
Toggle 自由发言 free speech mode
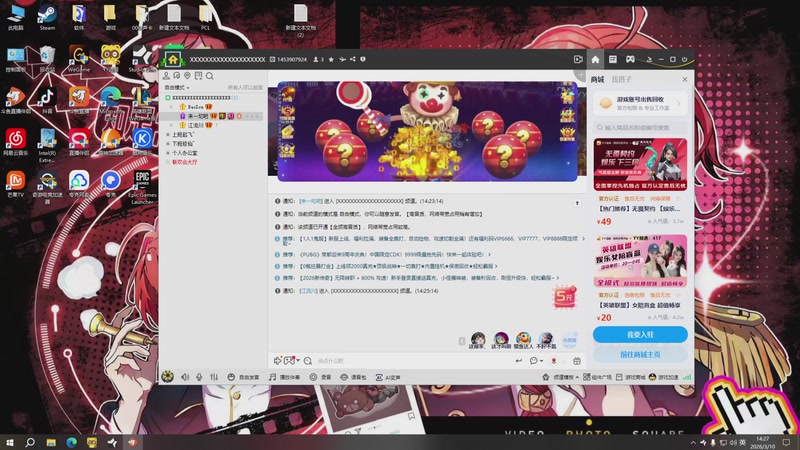243,377
